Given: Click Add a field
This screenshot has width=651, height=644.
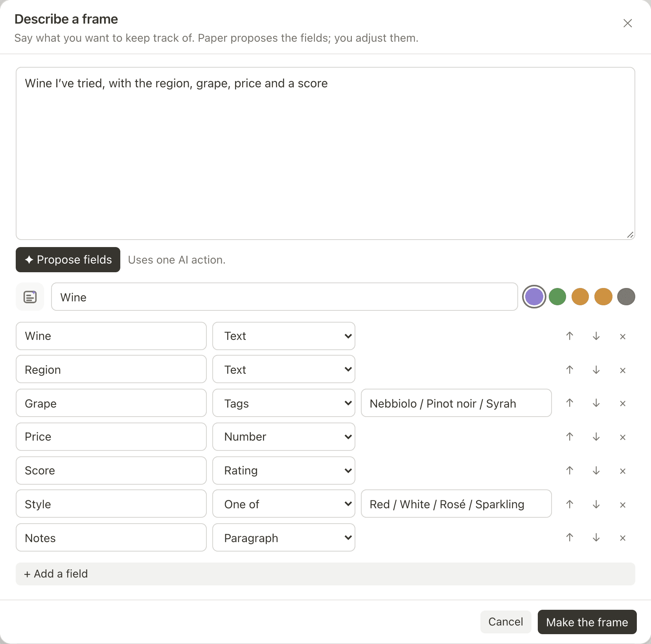Looking at the screenshot, I should click(325, 574).
